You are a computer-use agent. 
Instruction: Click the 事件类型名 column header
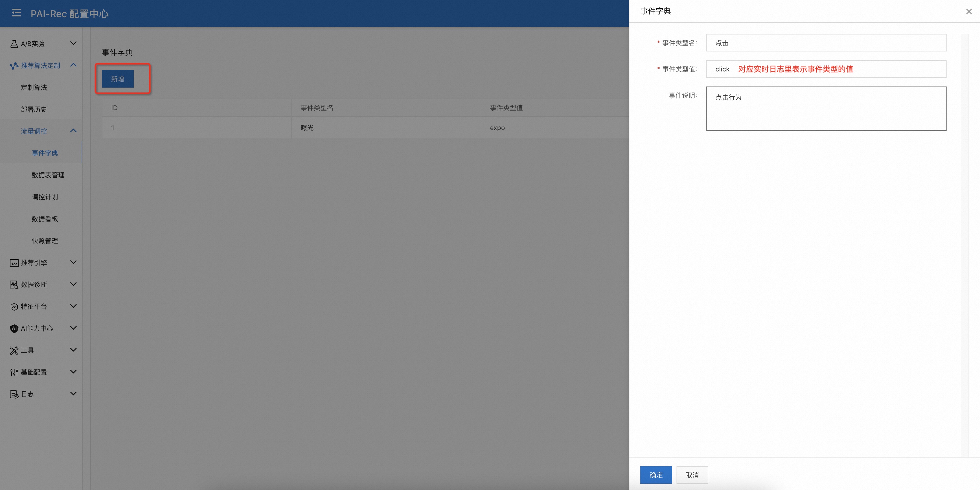point(386,108)
